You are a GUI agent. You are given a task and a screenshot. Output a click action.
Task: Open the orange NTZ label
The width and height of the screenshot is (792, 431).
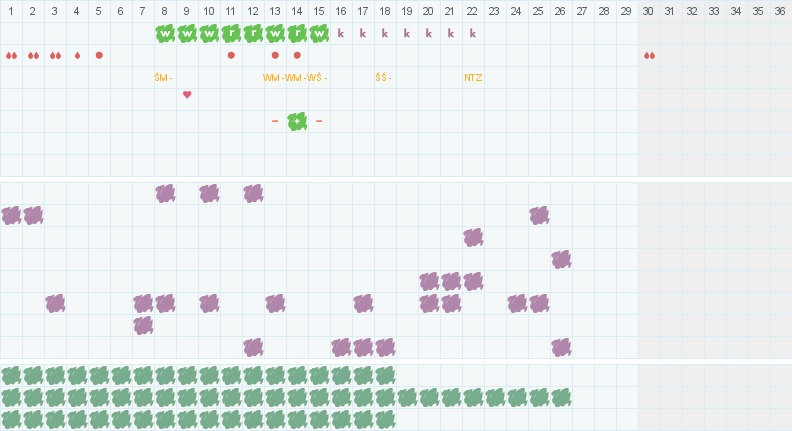coord(473,78)
